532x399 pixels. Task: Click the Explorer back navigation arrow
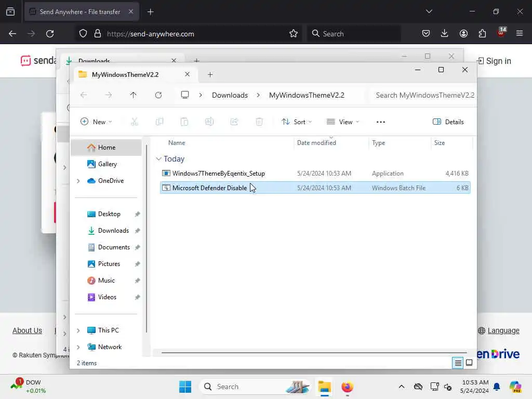(x=84, y=96)
